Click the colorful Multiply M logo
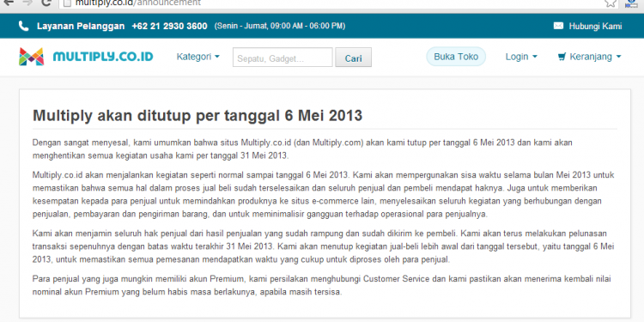Screen dimensions: 644x322 31,57
